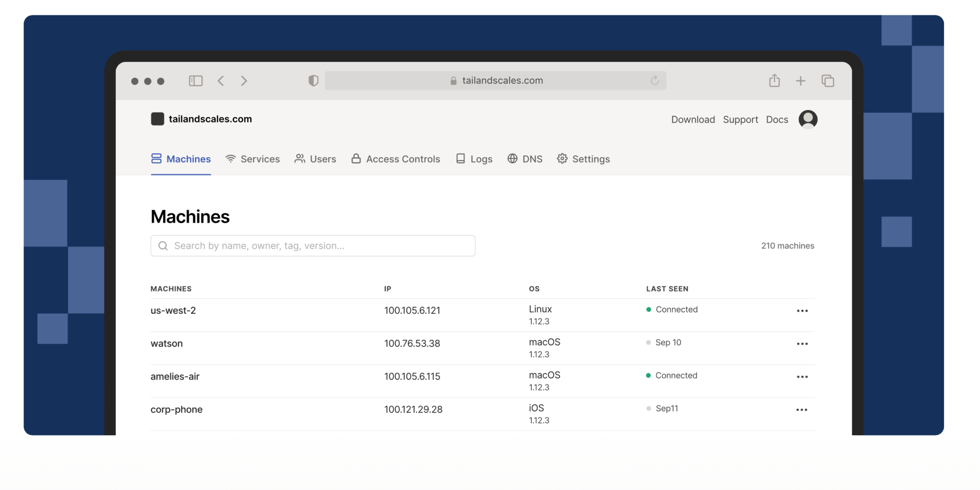
Task: Go back using the browser back arrow
Action: click(x=221, y=81)
